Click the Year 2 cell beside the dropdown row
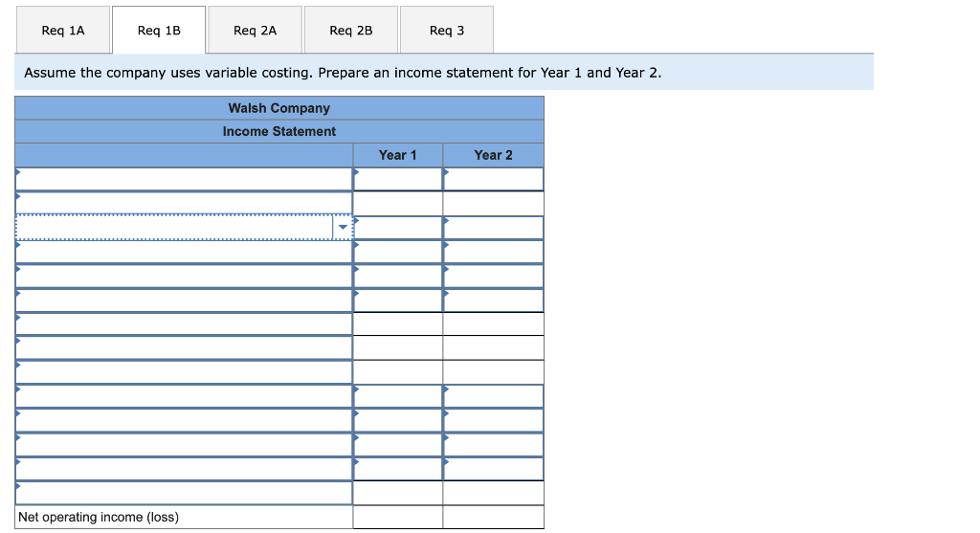980x533 pixels. coord(494,228)
